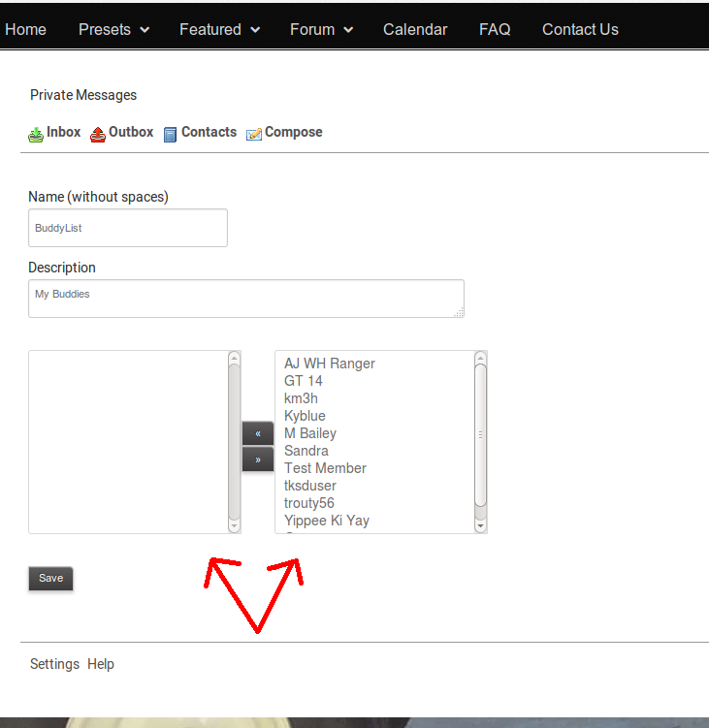Go to the Calendar page

pyautogui.click(x=415, y=29)
